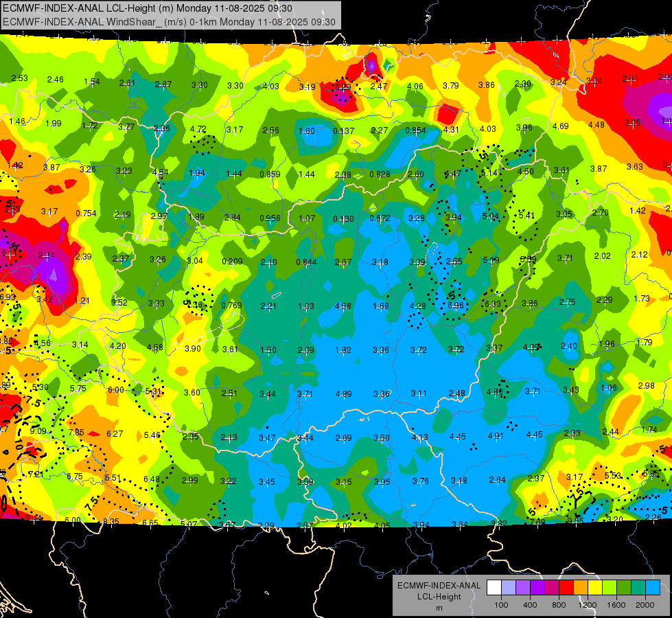Click the wind shear value '7.85'
Screen dimensions: 672x618
[76, 432]
